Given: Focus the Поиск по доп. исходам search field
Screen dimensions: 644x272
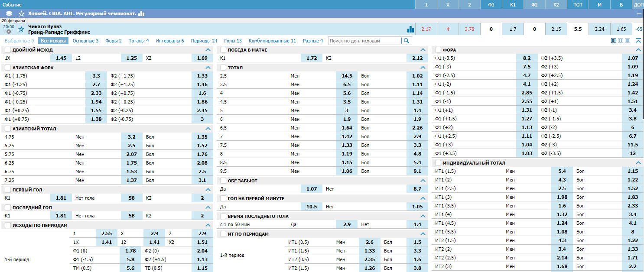Looking at the screenshot, I should coord(365,41).
